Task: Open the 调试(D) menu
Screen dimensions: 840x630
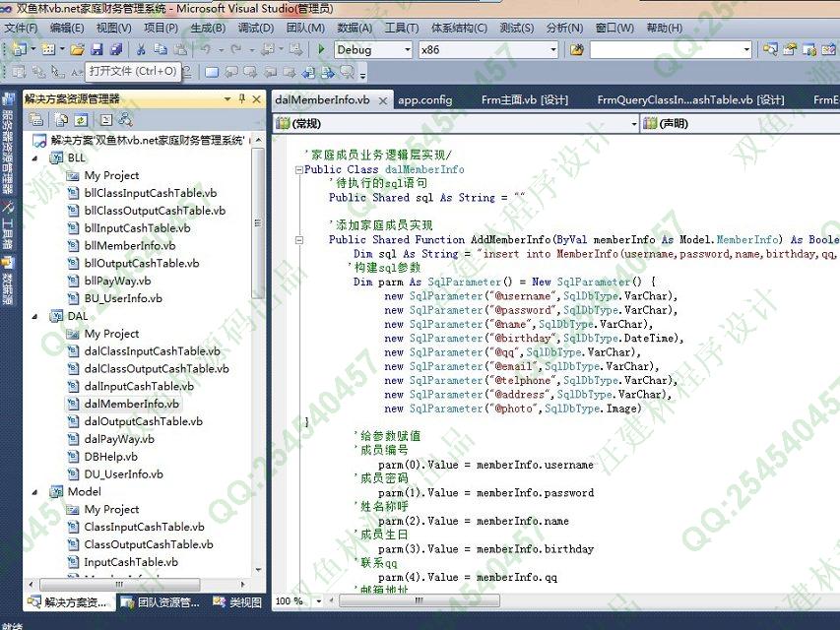Action: (x=255, y=28)
